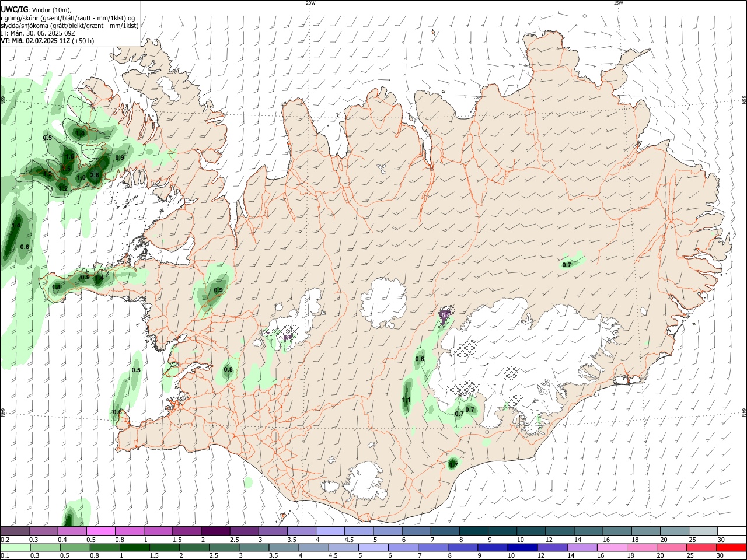Click the '1.0' rainfall value beside the 2.6 maximum

tap(81, 177)
